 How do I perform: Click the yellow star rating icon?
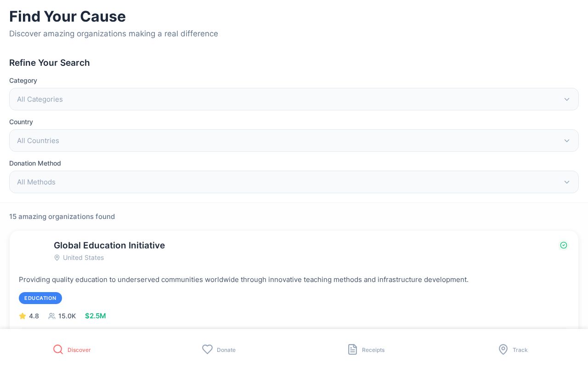coord(23,316)
